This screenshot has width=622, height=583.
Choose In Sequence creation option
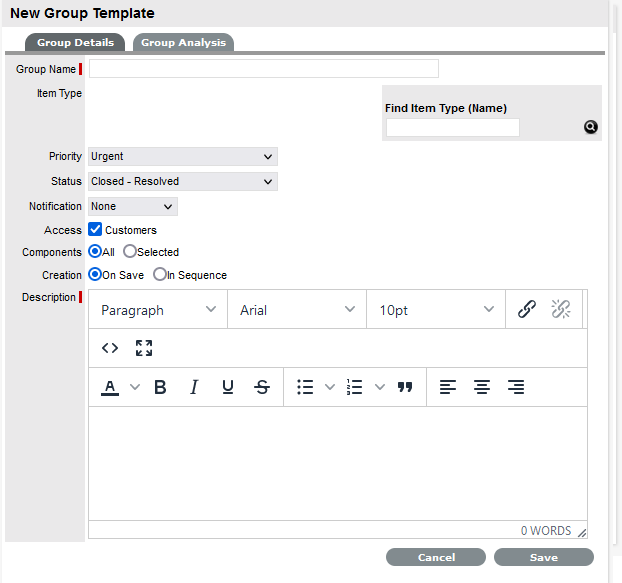[x=159, y=274]
